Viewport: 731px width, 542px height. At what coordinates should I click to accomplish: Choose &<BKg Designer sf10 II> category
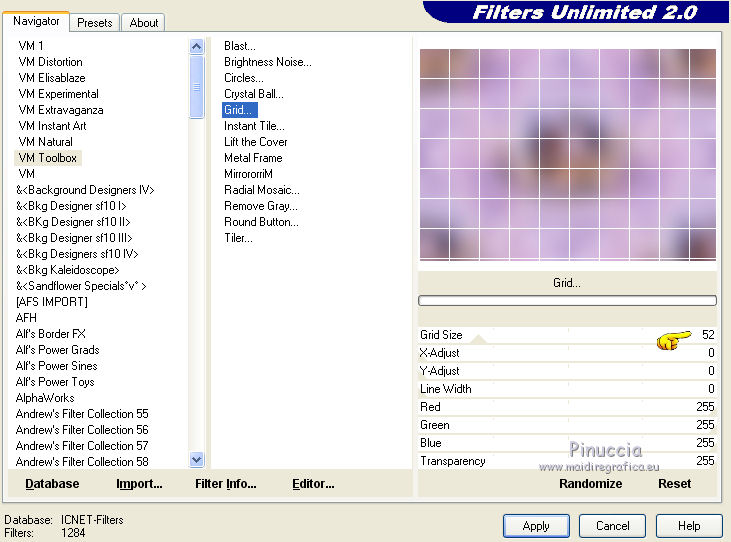73,222
